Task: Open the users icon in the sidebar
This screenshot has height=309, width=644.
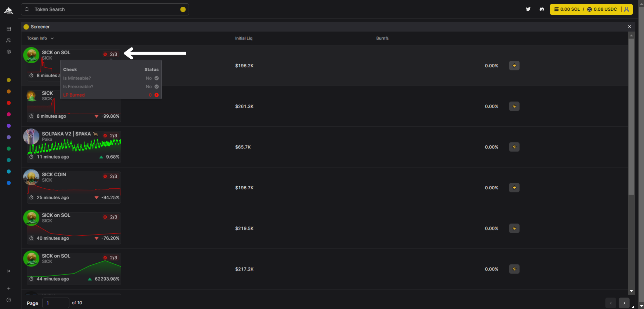Action: tap(9, 41)
